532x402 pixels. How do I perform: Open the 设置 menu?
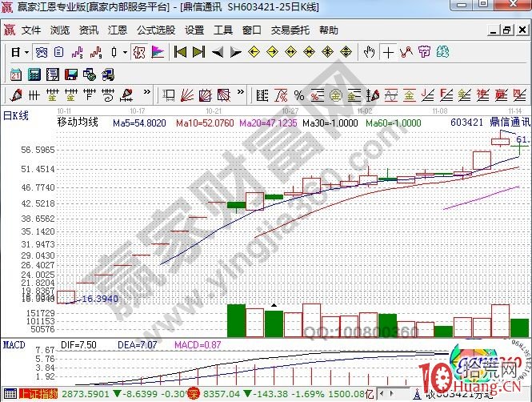coord(194,30)
